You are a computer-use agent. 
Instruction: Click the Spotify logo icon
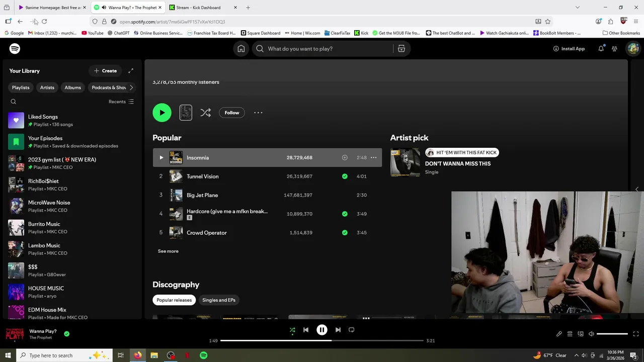click(x=15, y=49)
